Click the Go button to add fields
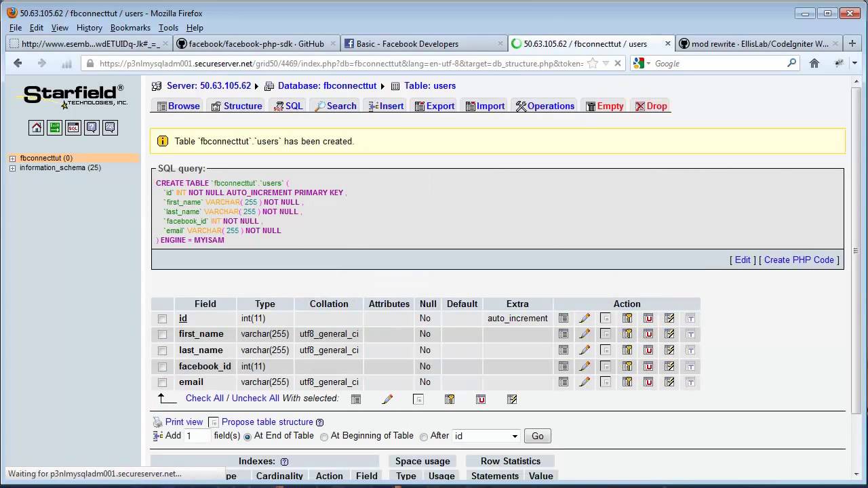 (538, 436)
